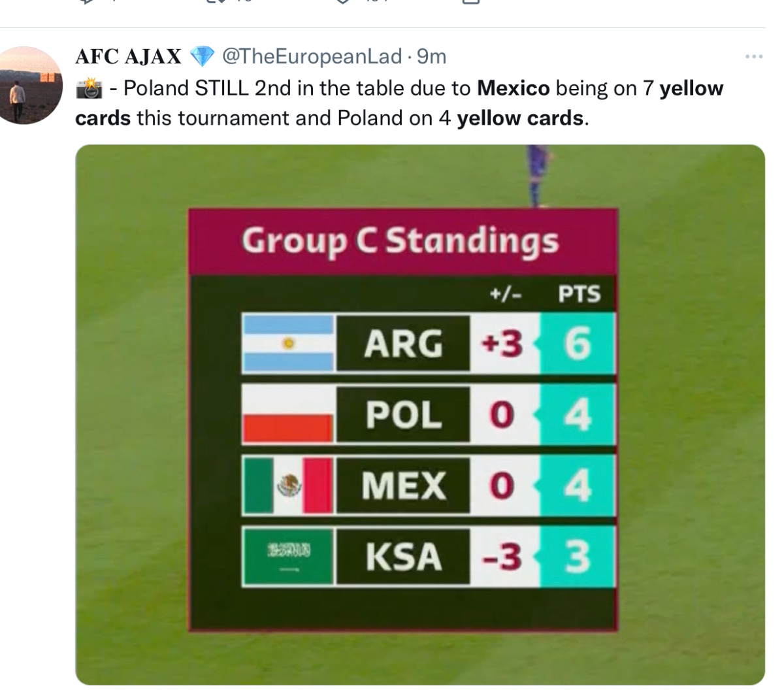Select the MEX team label
Viewport: 784px width, 692px height.
(403, 486)
